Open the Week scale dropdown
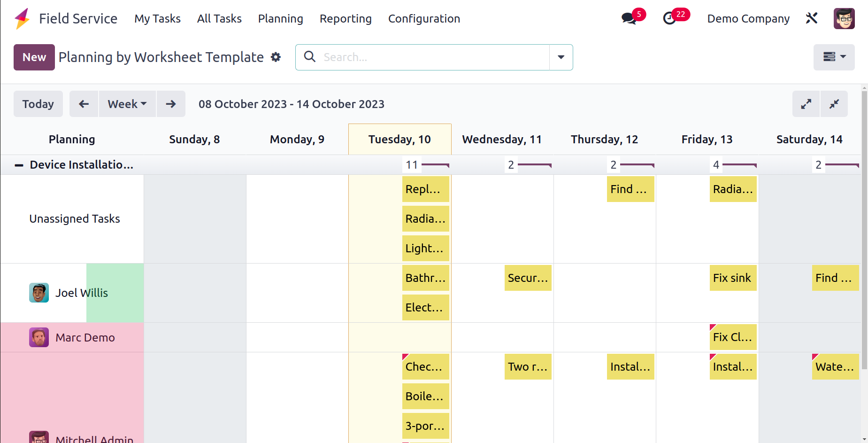868x443 pixels. coord(127,104)
